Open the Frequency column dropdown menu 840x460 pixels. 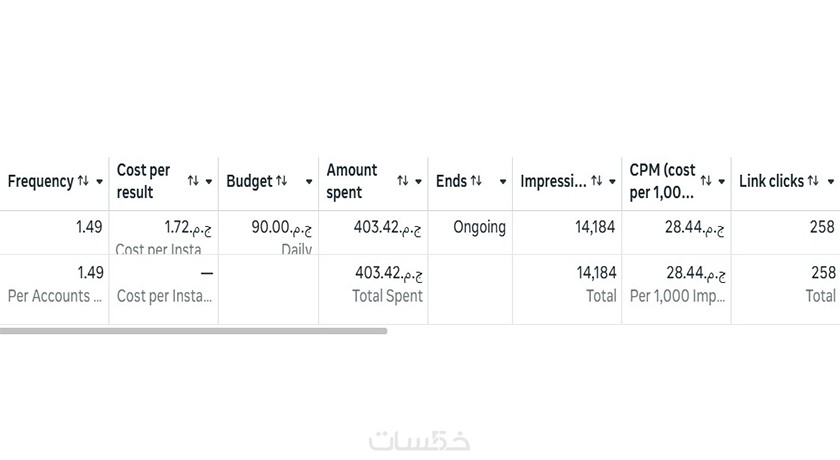tap(99, 182)
